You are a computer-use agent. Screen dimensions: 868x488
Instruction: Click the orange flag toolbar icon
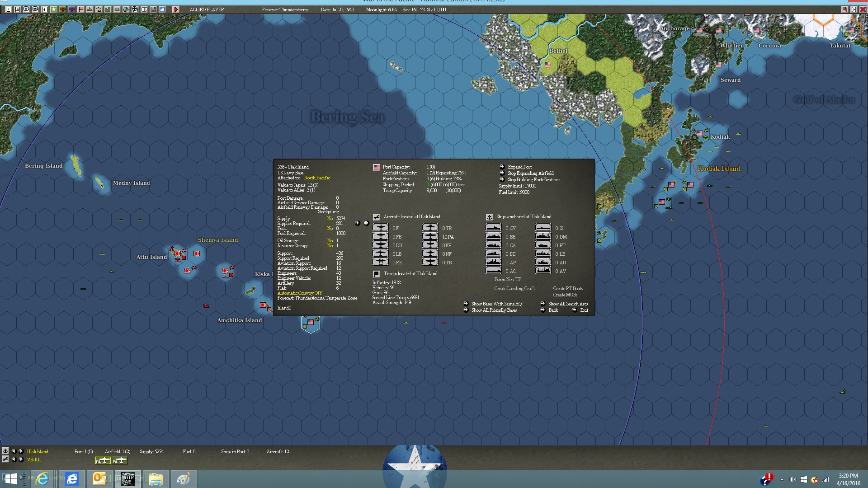point(81,9)
